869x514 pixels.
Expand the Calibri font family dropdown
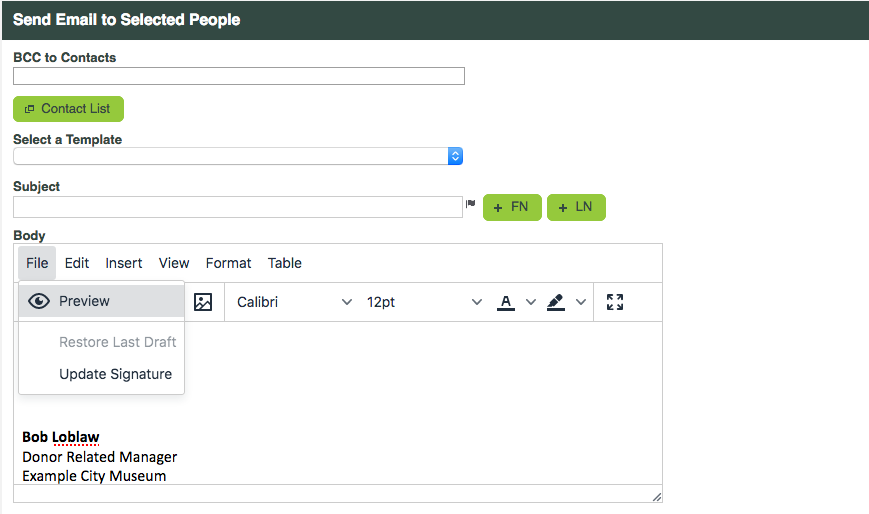[294, 302]
